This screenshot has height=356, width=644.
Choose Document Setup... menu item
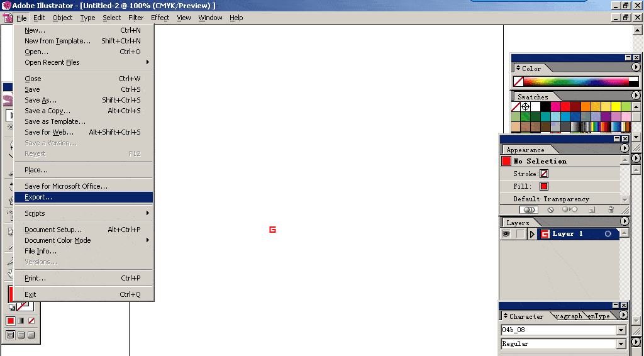click(84, 230)
